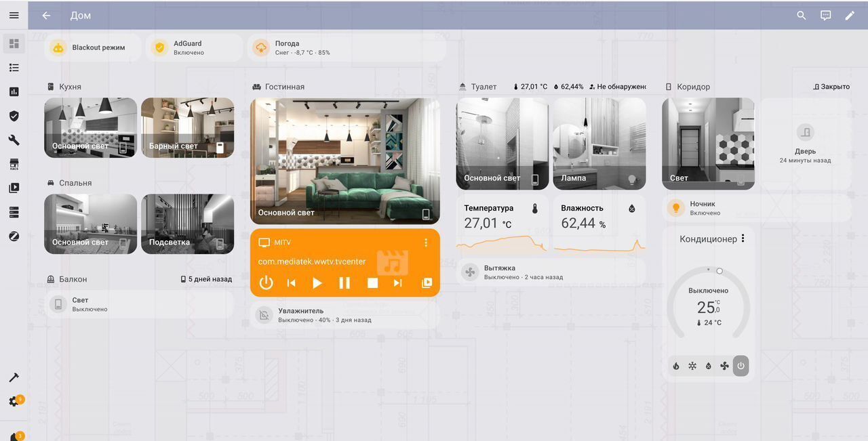Open settings gear with badge 9
Viewport: 868px width, 441px height.
pos(14,402)
